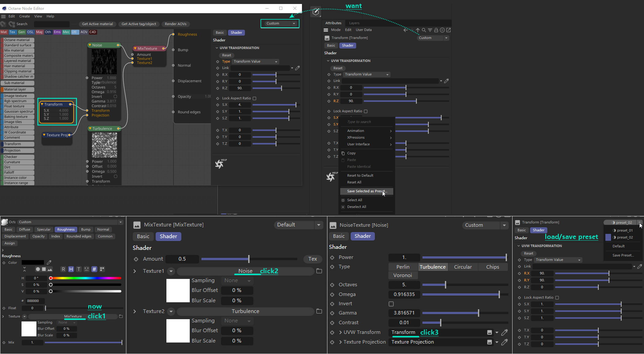644x354 pixels.
Task: Click the Octane help icon in node editor
Action: (219, 164)
